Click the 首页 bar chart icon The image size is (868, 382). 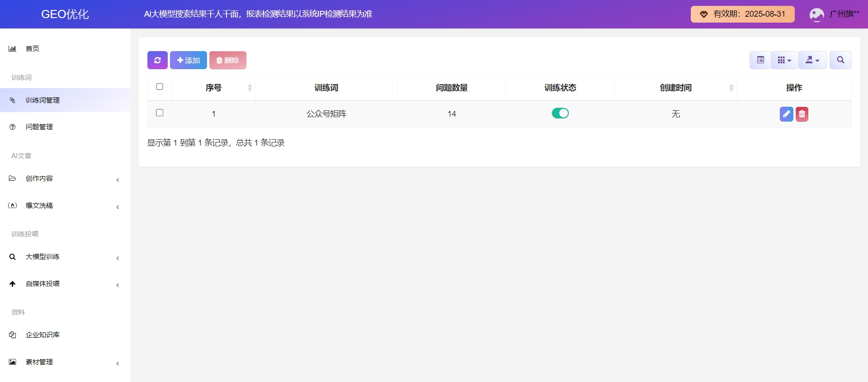tap(12, 48)
